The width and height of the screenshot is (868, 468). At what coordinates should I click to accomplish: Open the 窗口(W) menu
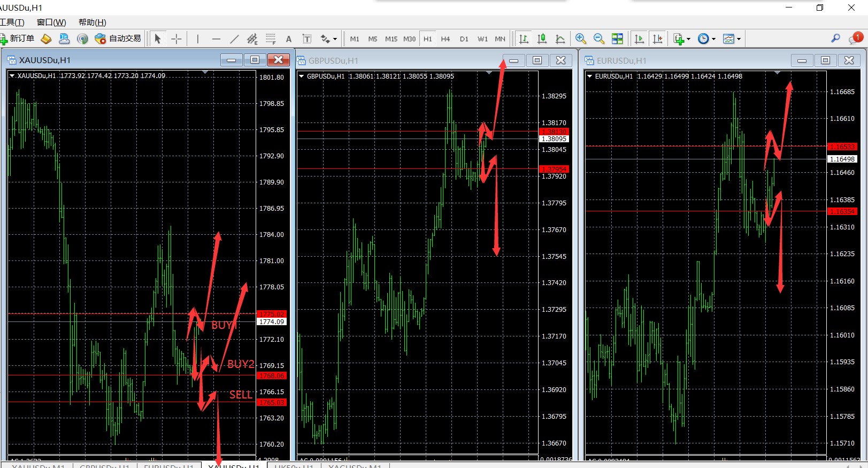[x=51, y=22]
